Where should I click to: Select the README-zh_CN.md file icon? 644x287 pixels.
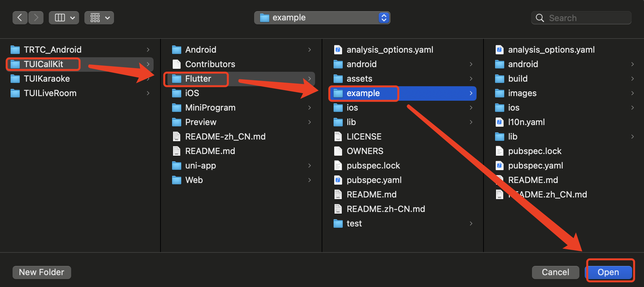(x=177, y=137)
